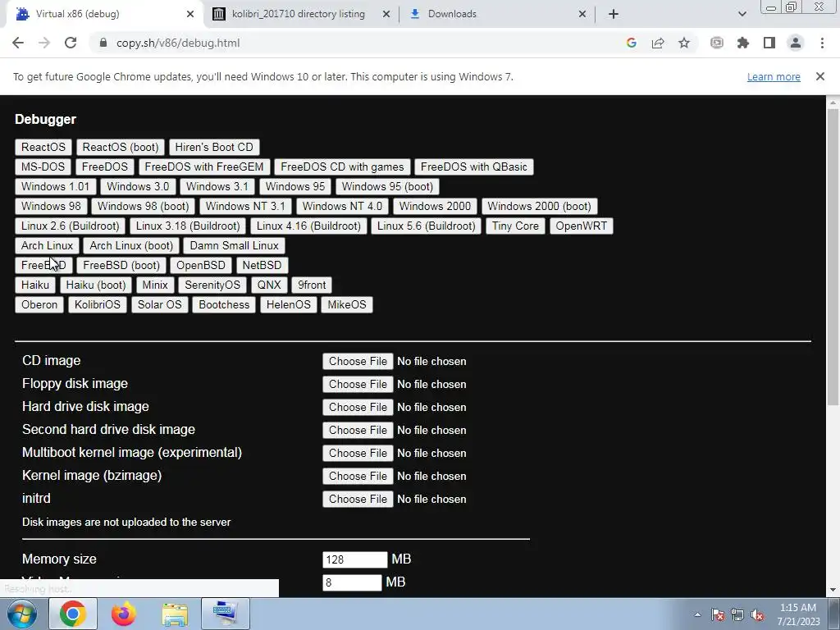This screenshot has width=840, height=630.
Task: Click the on-screen keyboard taskbar icon
Action: (226, 614)
